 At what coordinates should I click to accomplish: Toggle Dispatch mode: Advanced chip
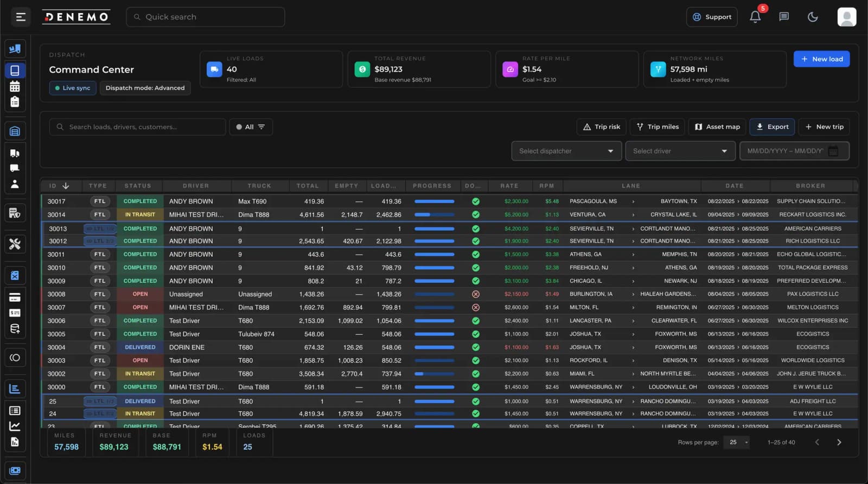coord(145,88)
